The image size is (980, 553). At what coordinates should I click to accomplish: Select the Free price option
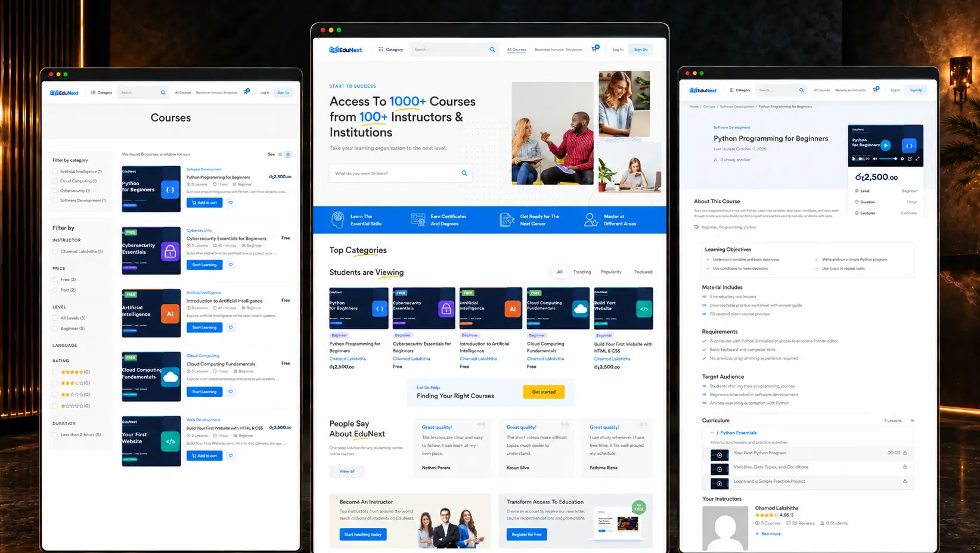55,279
